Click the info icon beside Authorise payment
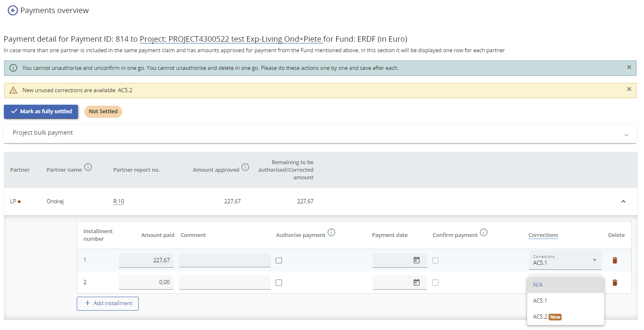This screenshot has height=330, width=644. click(x=331, y=232)
